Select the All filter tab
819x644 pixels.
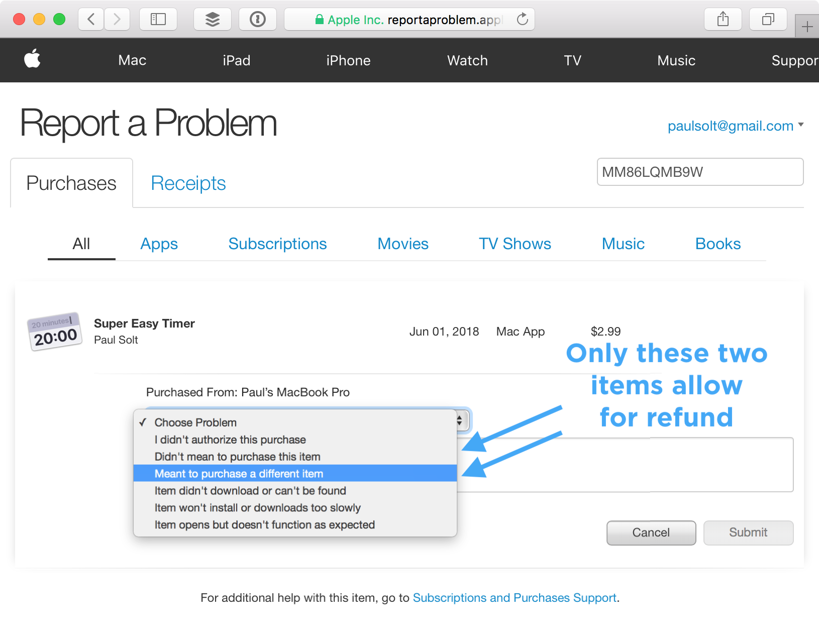(x=81, y=244)
